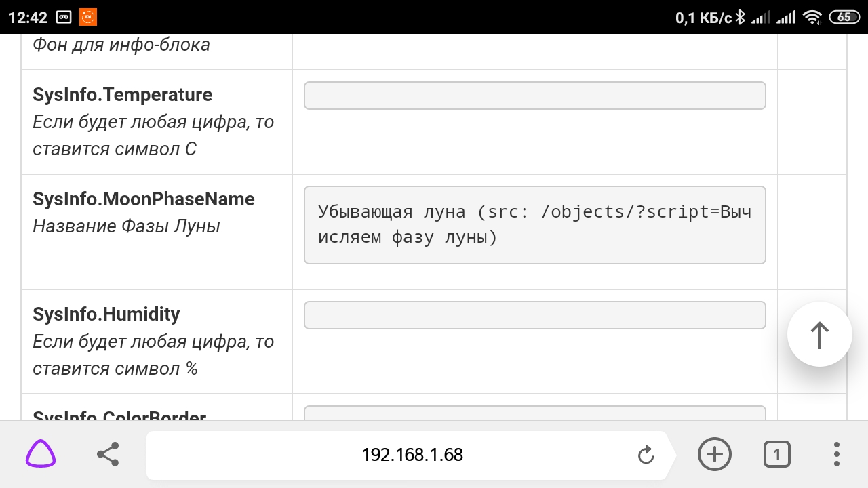Tap the Wi-Fi icon in status bar
This screenshot has width=868, height=488.
tap(811, 16)
